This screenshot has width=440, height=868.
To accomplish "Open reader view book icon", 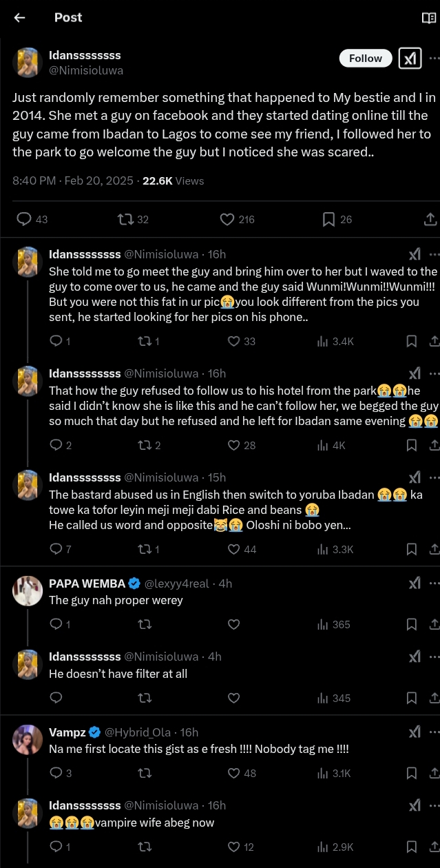I will point(428,18).
